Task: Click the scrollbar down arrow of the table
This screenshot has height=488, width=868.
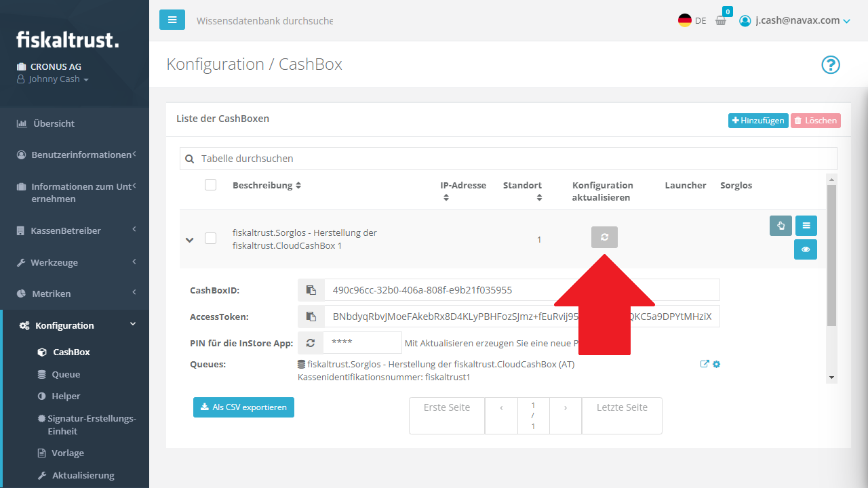Action: [832, 378]
